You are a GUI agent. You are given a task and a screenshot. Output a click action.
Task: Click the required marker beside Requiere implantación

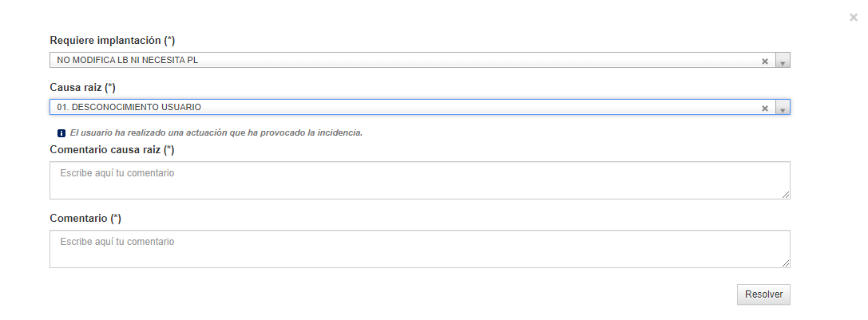[x=169, y=41]
